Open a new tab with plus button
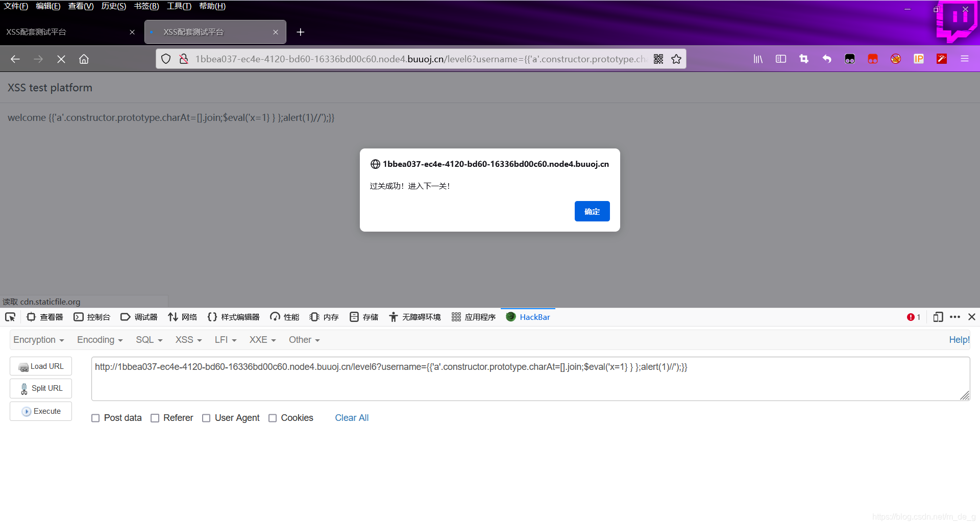 pos(301,32)
